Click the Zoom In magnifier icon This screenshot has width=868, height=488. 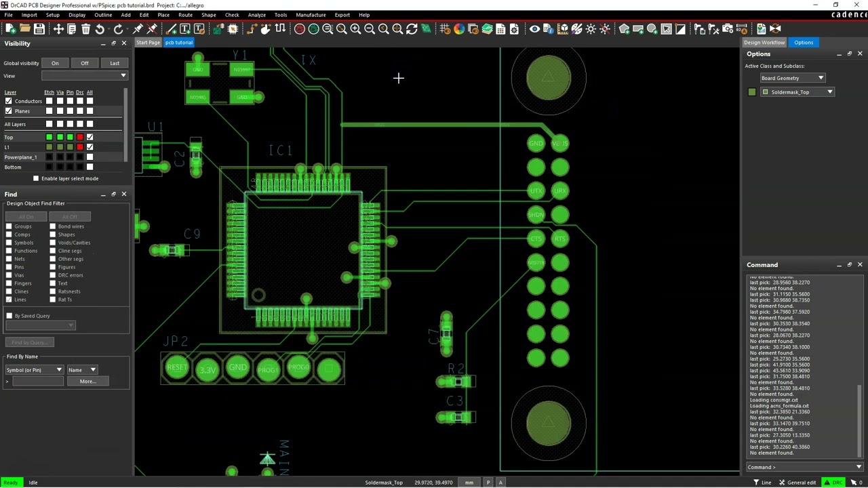coord(355,29)
